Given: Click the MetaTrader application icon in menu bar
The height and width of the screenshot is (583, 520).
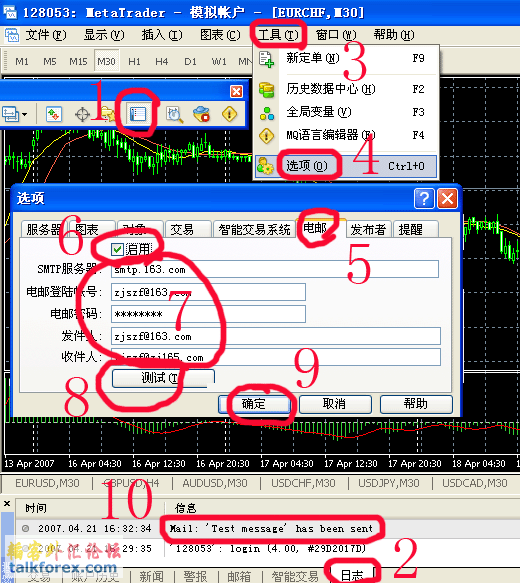Looking at the screenshot, I should pyautogui.click(x=12, y=35).
